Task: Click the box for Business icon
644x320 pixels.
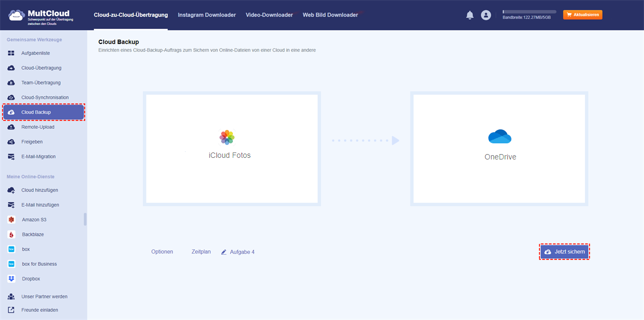Action: 11,264
